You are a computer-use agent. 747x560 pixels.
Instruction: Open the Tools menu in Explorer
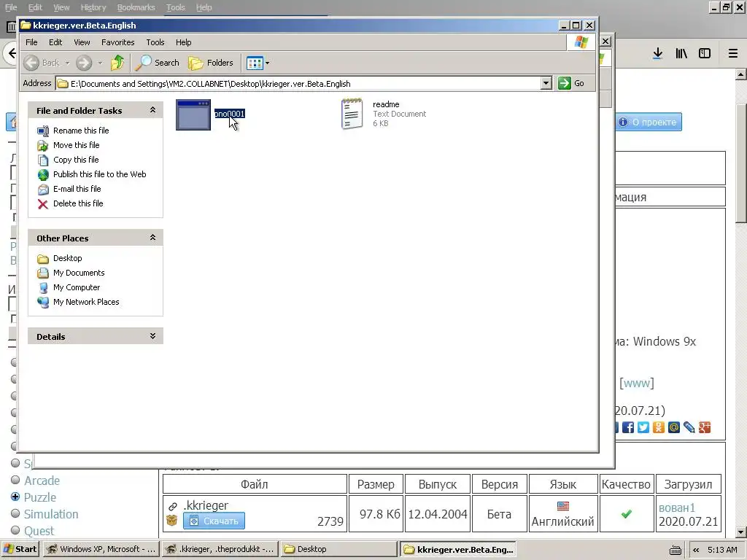[155, 42]
